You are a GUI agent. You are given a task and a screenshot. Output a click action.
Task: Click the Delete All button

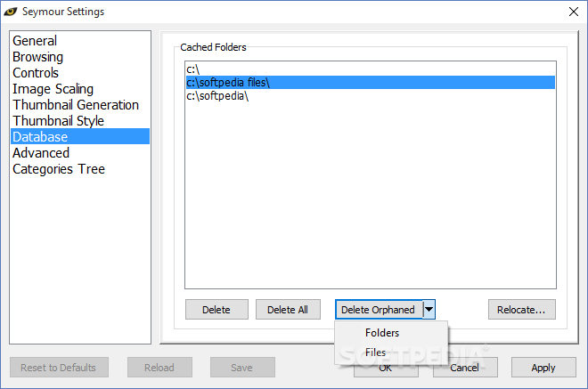point(288,310)
